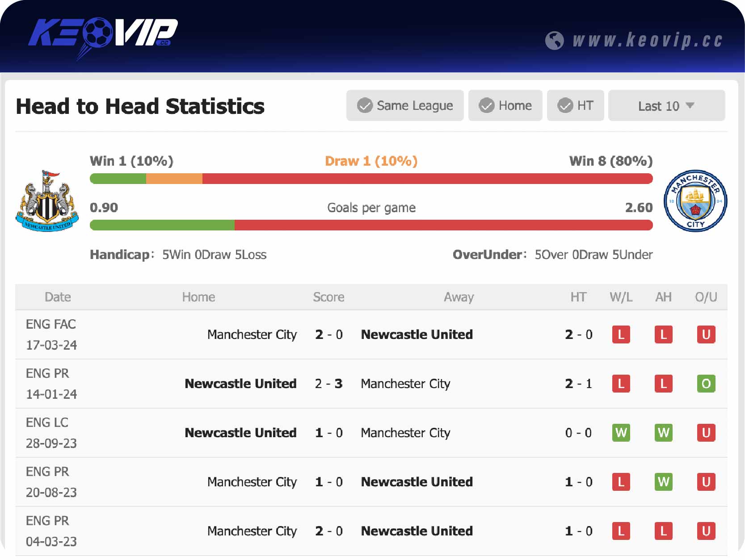
Task: Enable the Home filter
Action: pos(505,105)
